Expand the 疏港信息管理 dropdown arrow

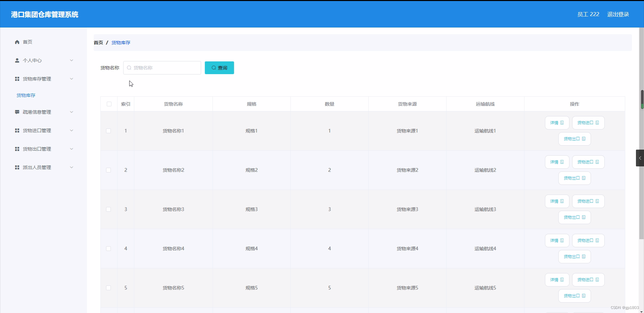71,112
